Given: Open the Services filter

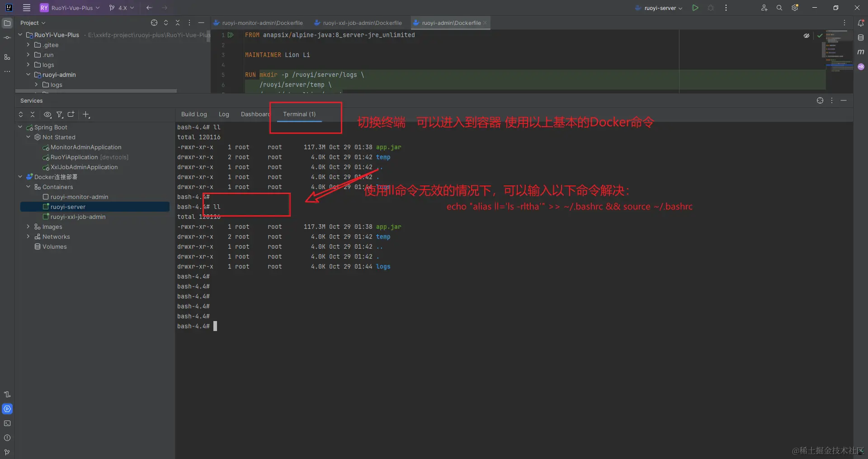Looking at the screenshot, I should (59, 114).
